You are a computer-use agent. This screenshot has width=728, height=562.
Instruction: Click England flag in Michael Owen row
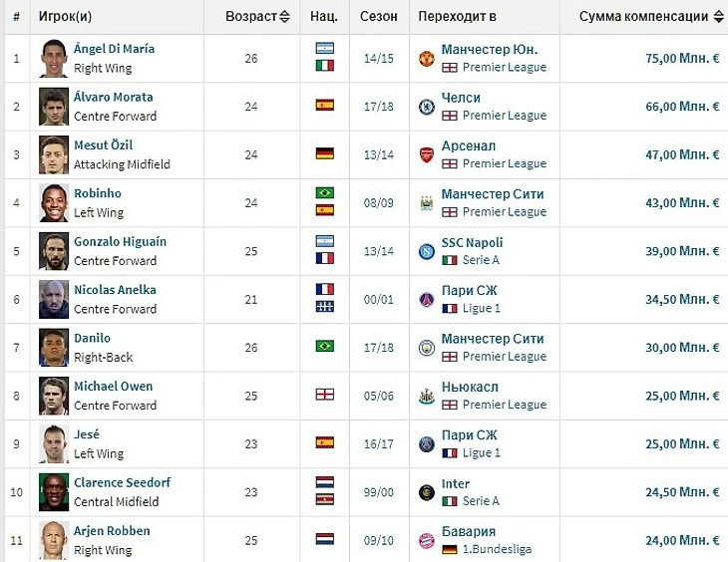click(x=324, y=395)
